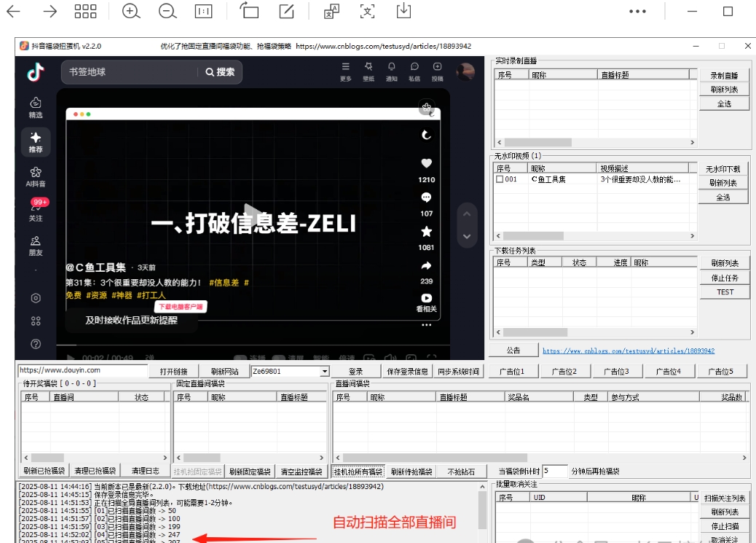Click the 刷新待抢福袋 button
The height and width of the screenshot is (543, 756).
pyautogui.click(x=412, y=472)
